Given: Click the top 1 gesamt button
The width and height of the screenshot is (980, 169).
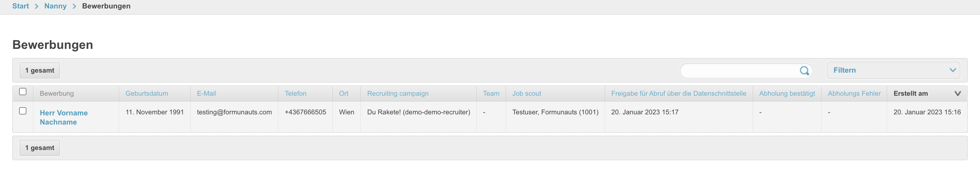Looking at the screenshot, I should pos(39,70).
